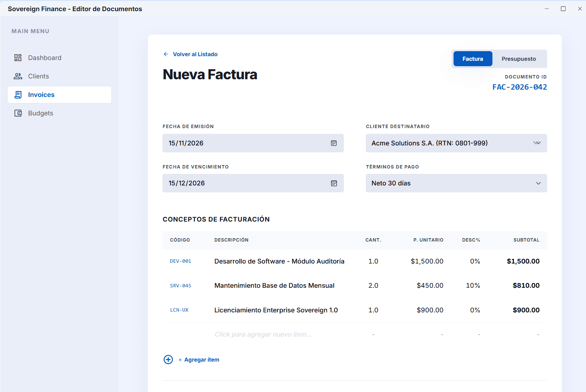Click 0% discount in LCN-UX row
The width and height of the screenshot is (586, 392).
click(x=475, y=310)
